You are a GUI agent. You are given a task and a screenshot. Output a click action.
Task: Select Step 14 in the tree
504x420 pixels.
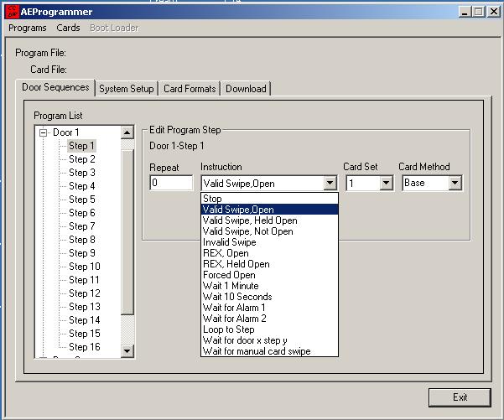point(85,320)
